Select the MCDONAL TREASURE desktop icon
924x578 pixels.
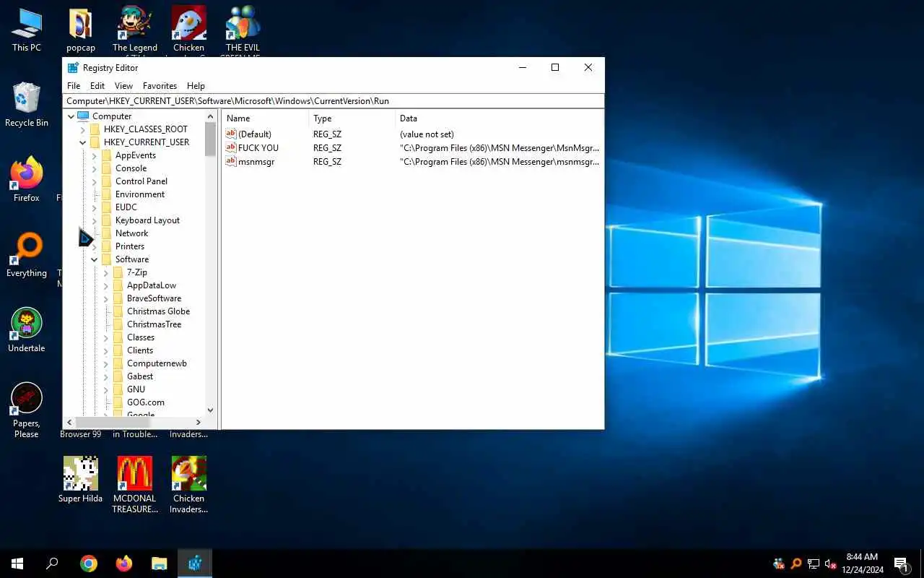point(134,484)
